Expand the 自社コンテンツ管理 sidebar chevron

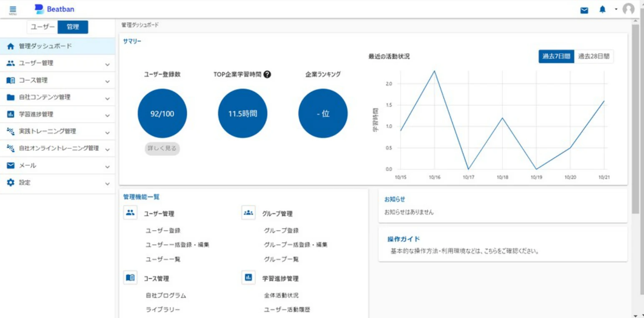click(x=108, y=99)
